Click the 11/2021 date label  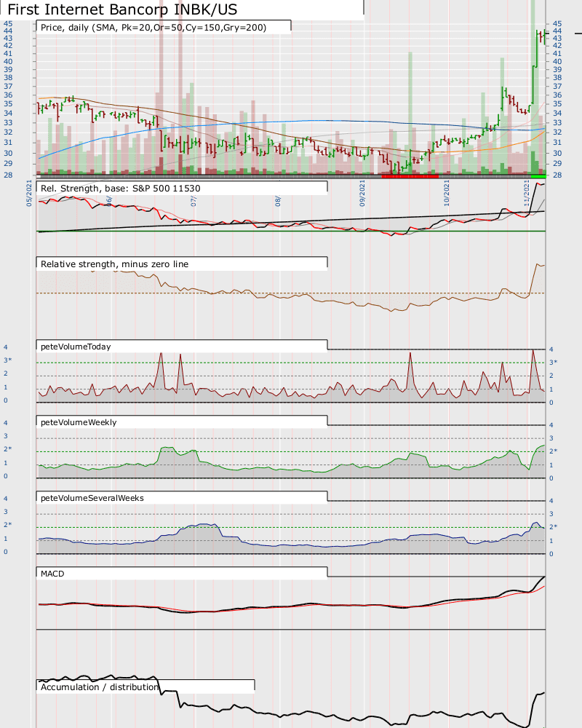(527, 193)
